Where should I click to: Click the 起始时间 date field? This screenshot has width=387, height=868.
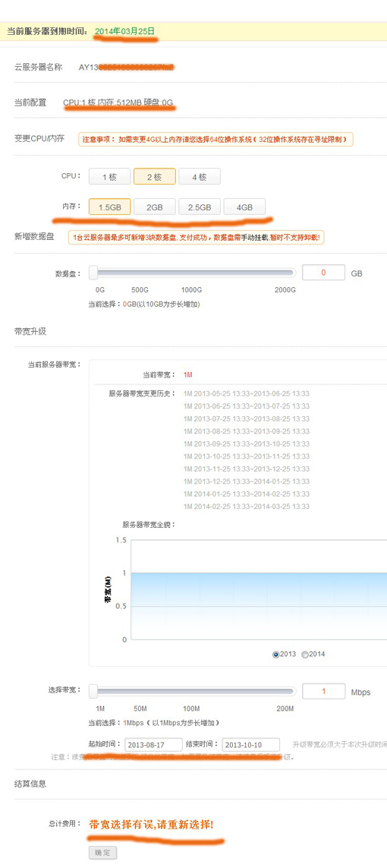pos(154,744)
